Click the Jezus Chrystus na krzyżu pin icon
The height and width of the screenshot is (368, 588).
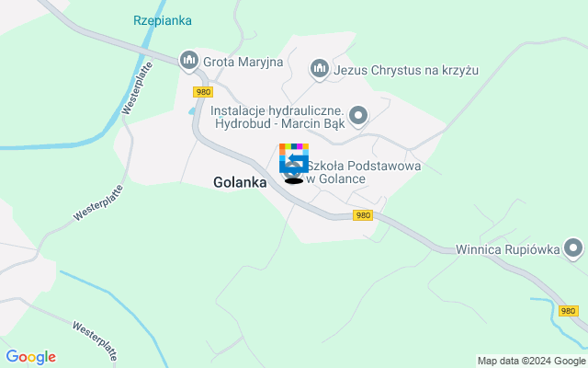320,70
